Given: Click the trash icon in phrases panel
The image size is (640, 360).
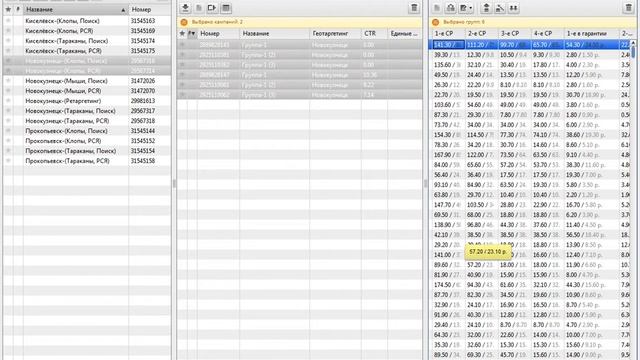Looking at the screenshot, I should [629, 8].
